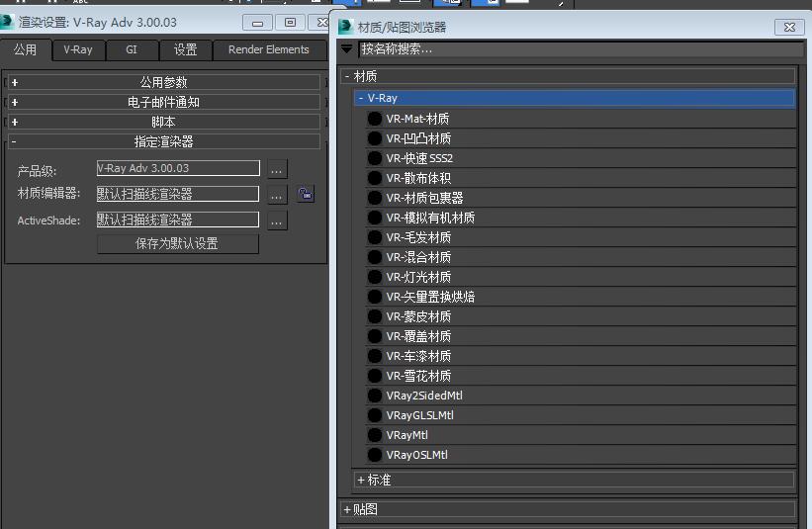
Task: Expand the 电子邮件通知 rollout
Action: [163, 102]
